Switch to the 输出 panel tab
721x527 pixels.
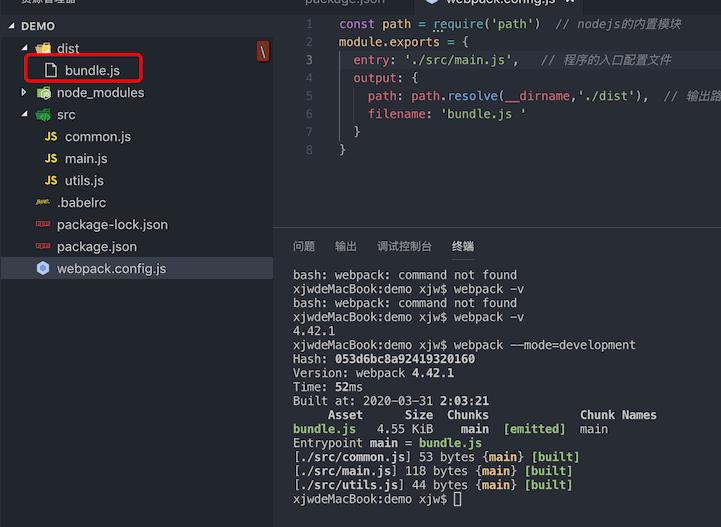[x=346, y=246]
